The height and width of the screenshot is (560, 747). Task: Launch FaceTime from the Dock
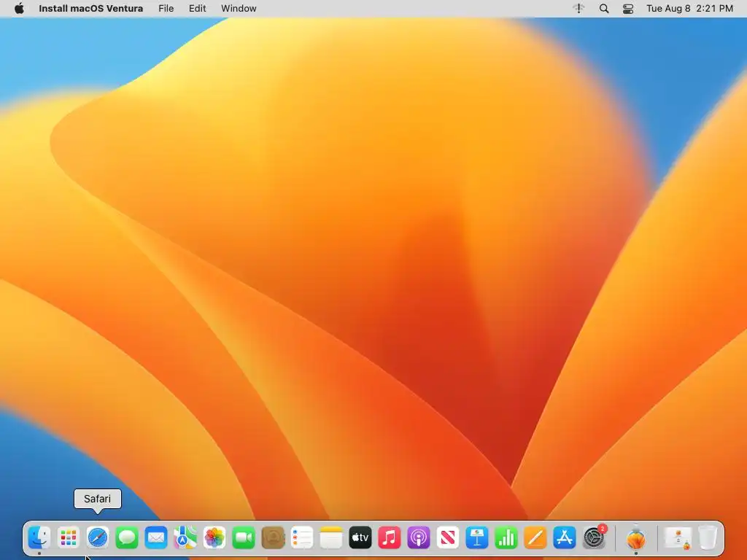tap(244, 537)
